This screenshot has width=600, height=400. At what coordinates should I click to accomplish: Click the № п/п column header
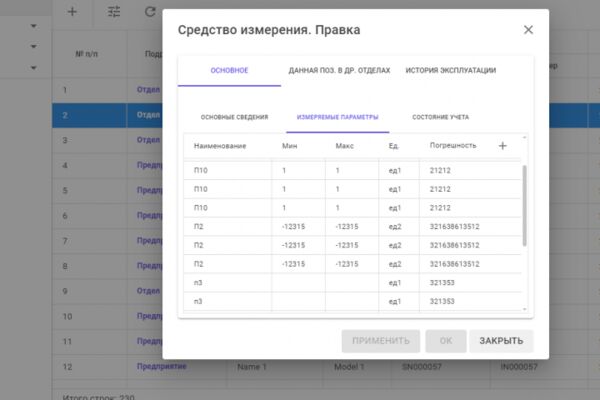tap(86, 54)
